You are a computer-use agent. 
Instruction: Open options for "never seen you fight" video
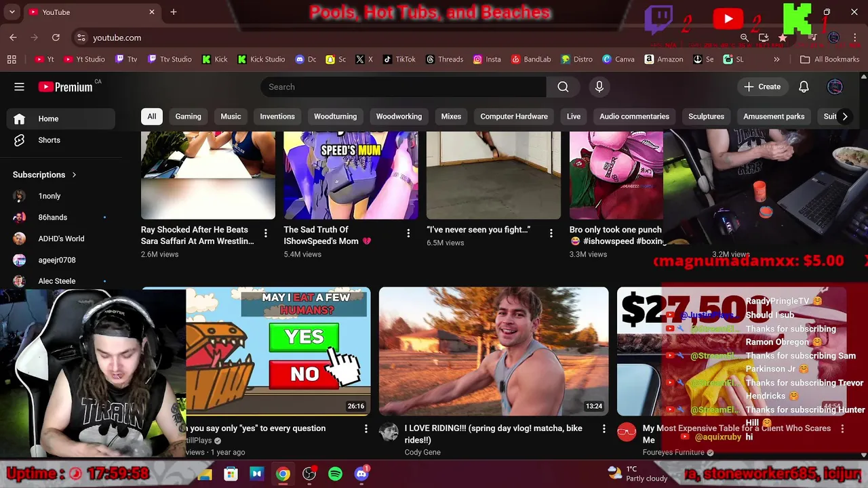click(x=551, y=233)
